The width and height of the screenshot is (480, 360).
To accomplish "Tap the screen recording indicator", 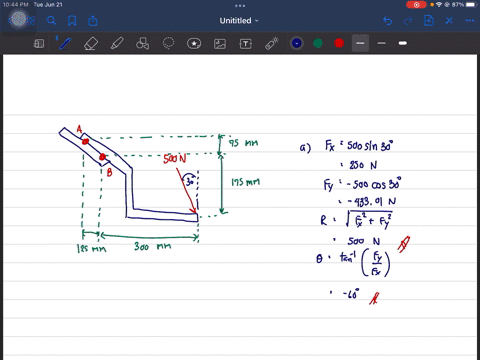I will click(416, 5).
